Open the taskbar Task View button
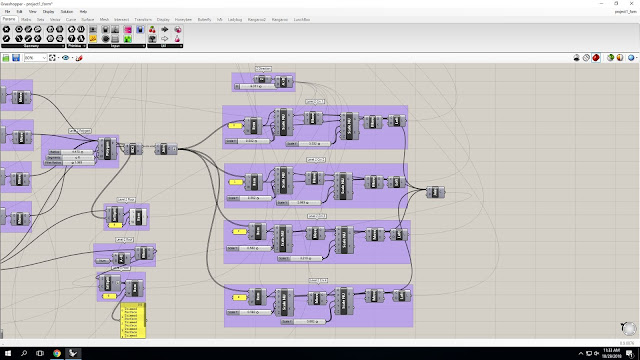 click(x=40, y=353)
